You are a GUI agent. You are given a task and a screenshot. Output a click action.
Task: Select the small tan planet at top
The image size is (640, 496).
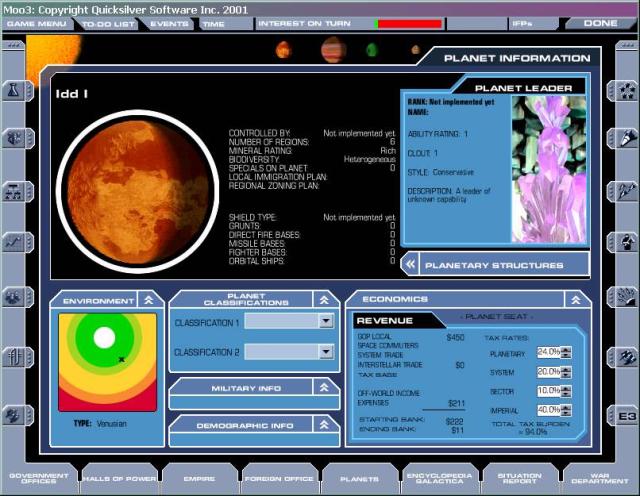pyautogui.click(x=416, y=50)
